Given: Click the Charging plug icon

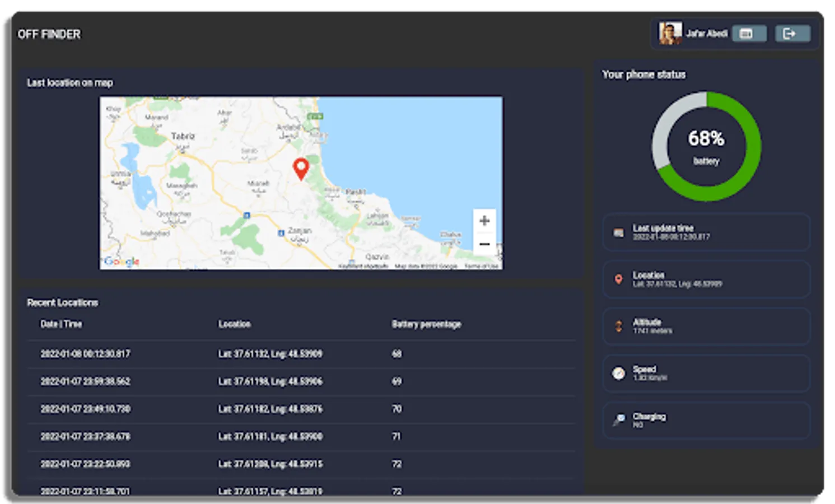Looking at the screenshot, I should click(618, 419).
